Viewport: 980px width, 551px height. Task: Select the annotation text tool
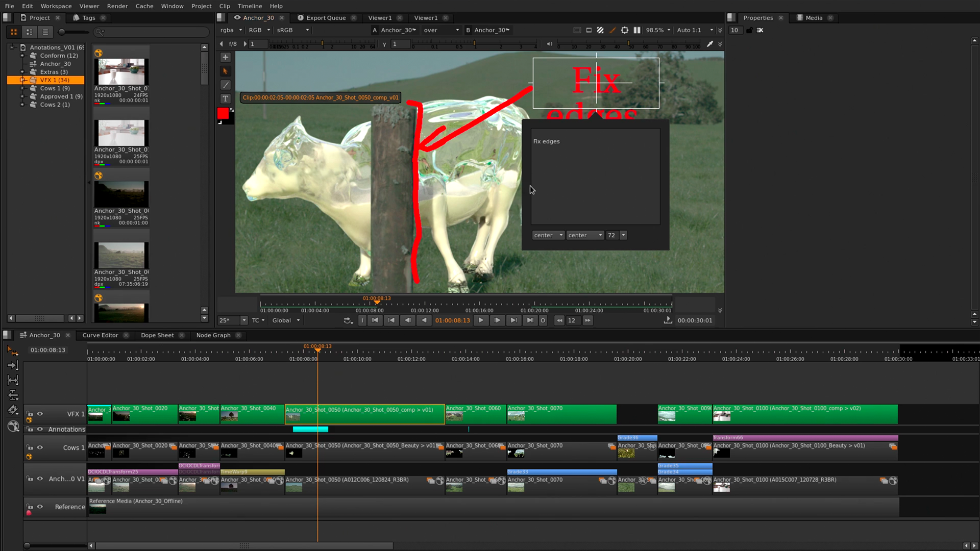coord(225,98)
